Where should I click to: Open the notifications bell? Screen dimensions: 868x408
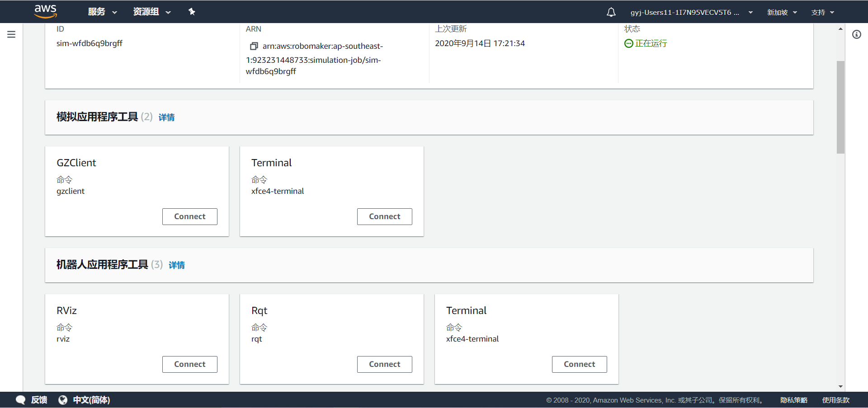coord(611,12)
